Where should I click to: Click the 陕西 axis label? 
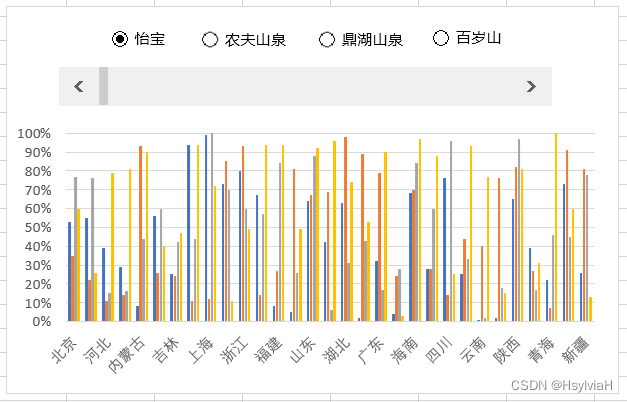tap(507, 350)
